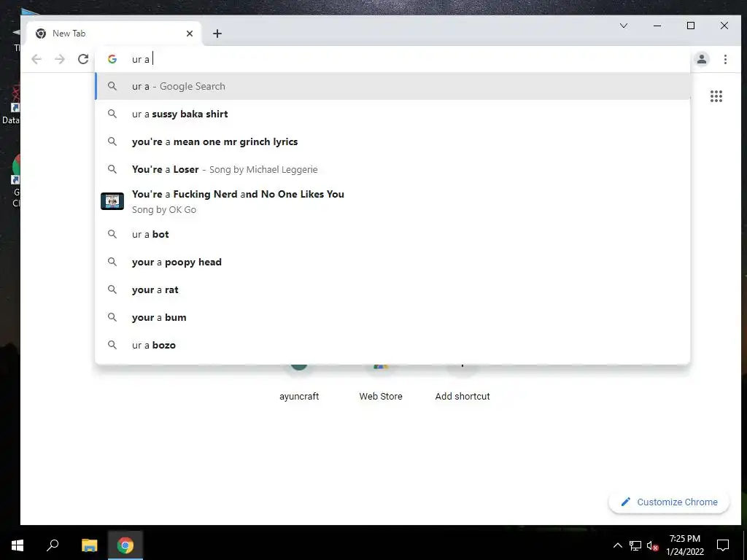Click the Customize Chrome button
This screenshot has width=747, height=560.
(669, 502)
